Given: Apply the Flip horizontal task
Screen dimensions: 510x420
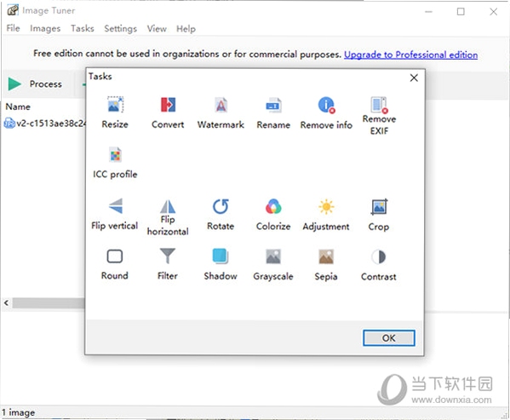Looking at the screenshot, I should point(168,217).
